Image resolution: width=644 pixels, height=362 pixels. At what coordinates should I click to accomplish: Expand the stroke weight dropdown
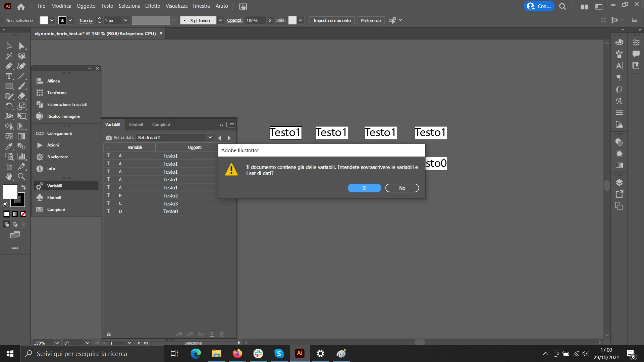coord(125,20)
